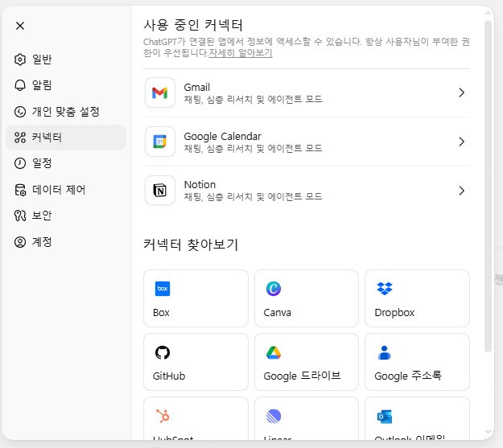Click the Gmail logo icon
503x448 pixels.
point(160,92)
